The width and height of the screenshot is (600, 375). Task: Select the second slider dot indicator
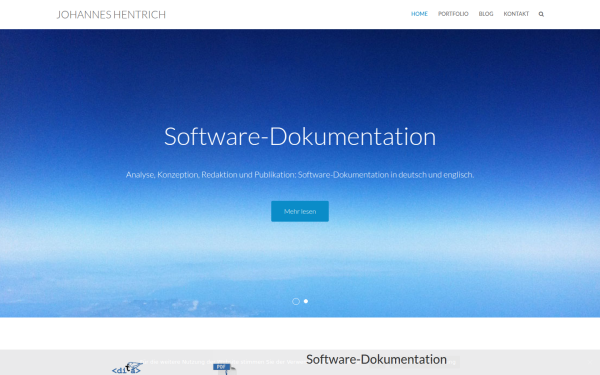(x=306, y=301)
